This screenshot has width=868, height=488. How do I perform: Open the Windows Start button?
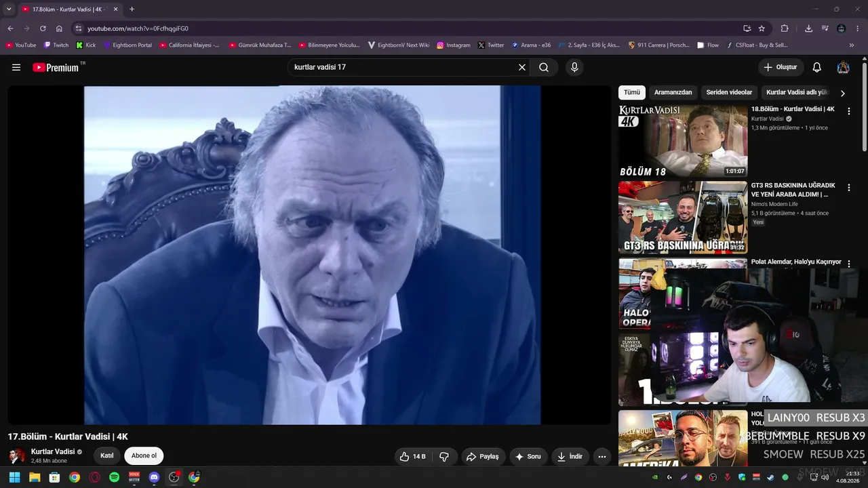[14, 477]
